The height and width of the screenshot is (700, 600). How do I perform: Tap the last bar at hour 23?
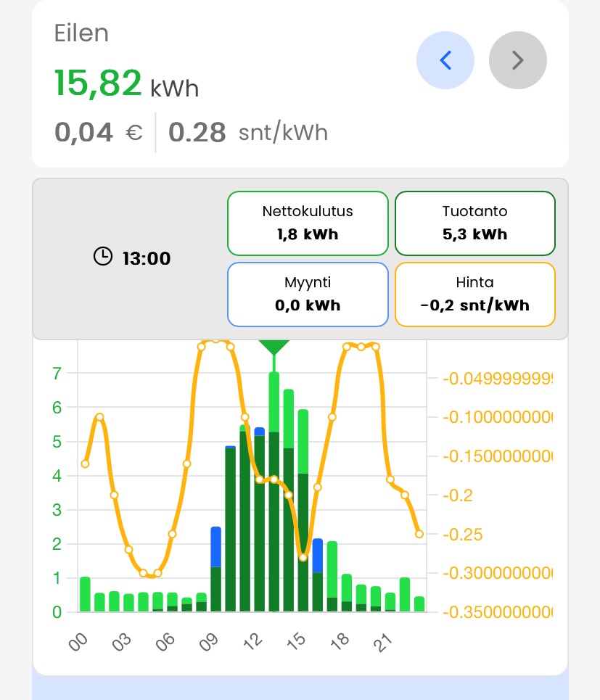coord(419,604)
